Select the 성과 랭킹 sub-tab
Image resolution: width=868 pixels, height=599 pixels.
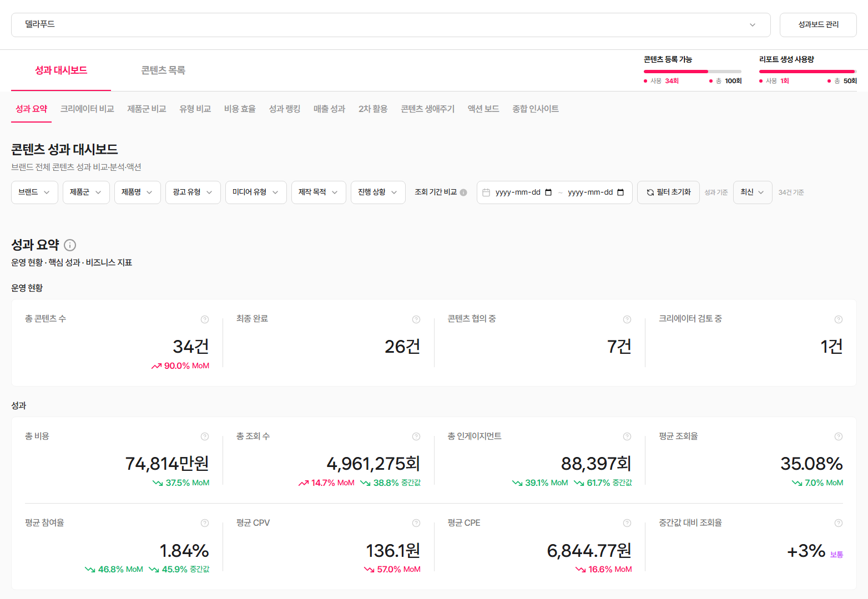pos(285,109)
